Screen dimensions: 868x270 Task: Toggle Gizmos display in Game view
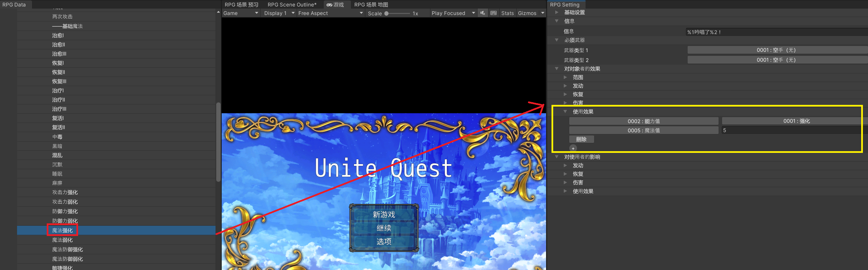point(527,13)
